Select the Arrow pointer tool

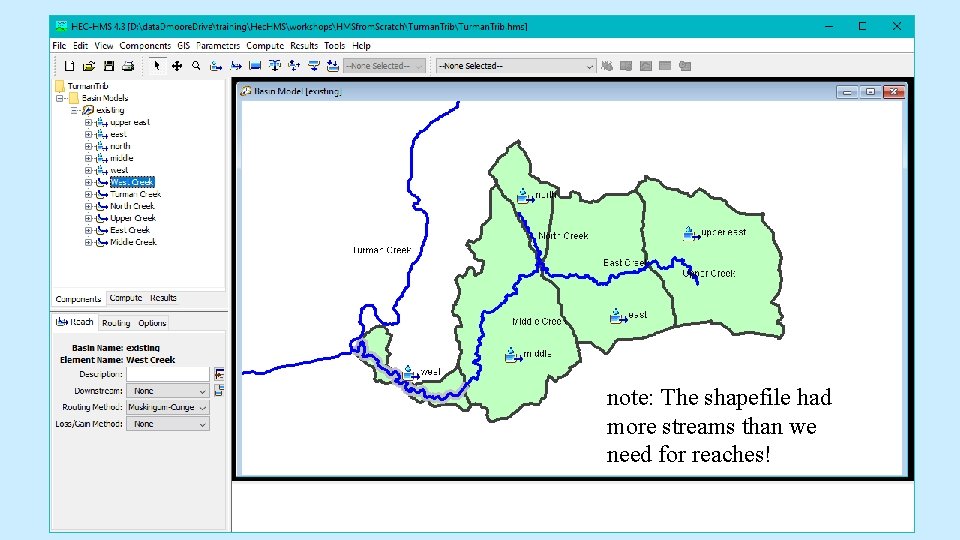coord(157,66)
